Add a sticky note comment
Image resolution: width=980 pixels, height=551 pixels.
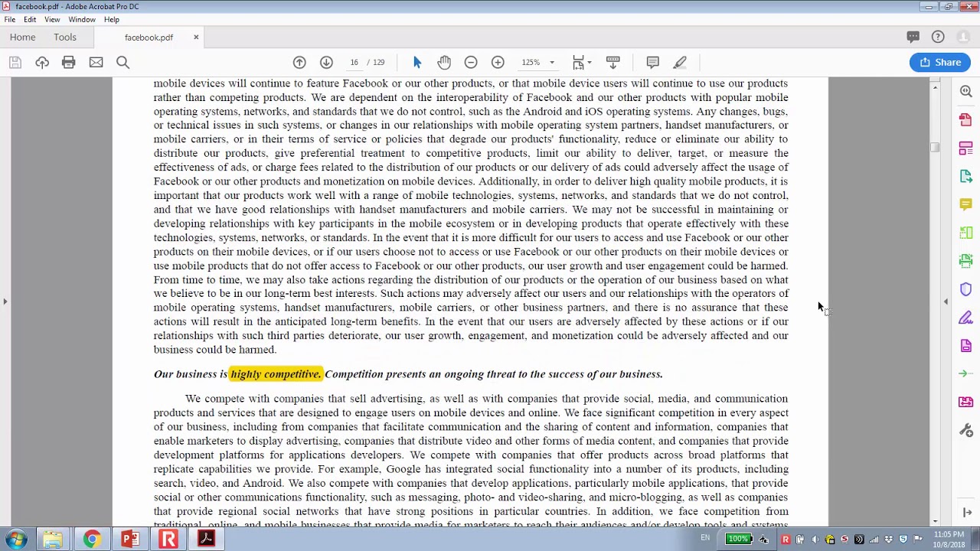(653, 62)
